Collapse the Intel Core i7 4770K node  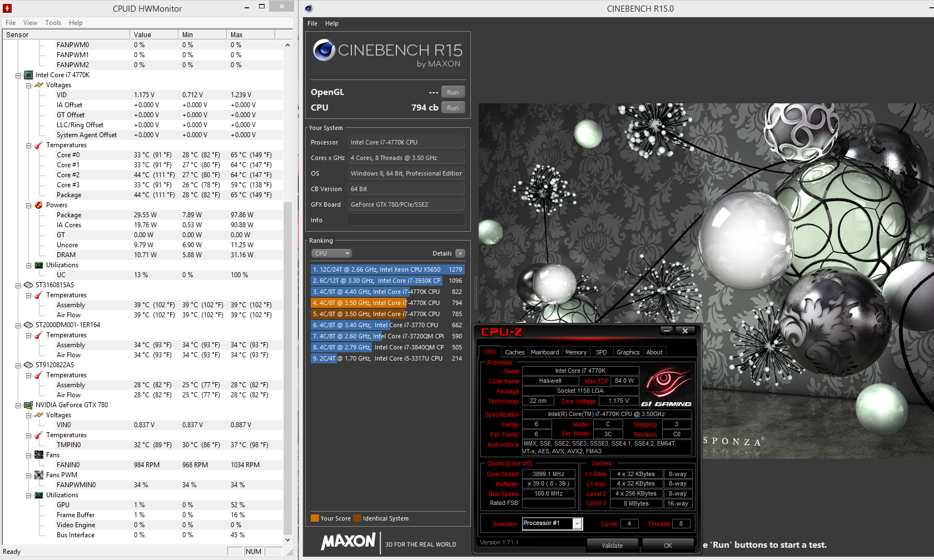coord(18,76)
